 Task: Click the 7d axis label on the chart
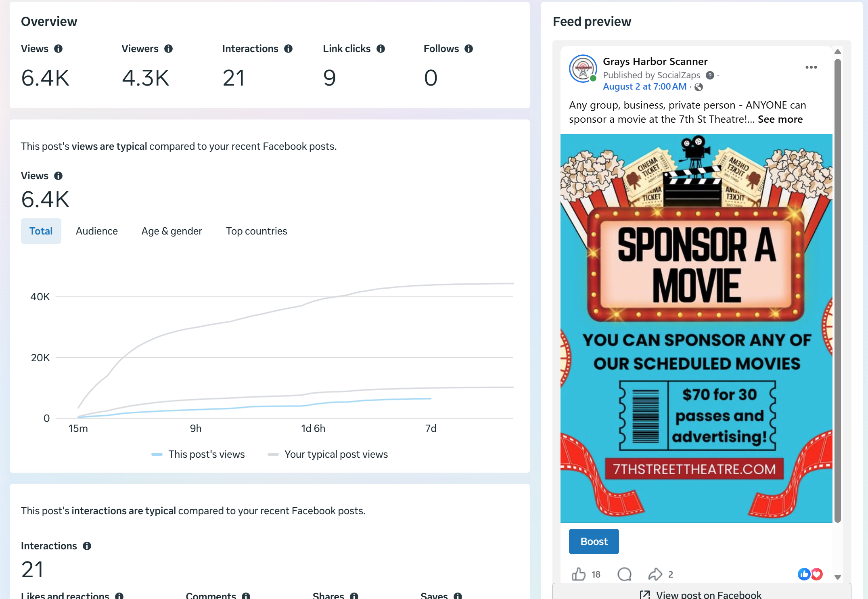[x=431, y=429]
